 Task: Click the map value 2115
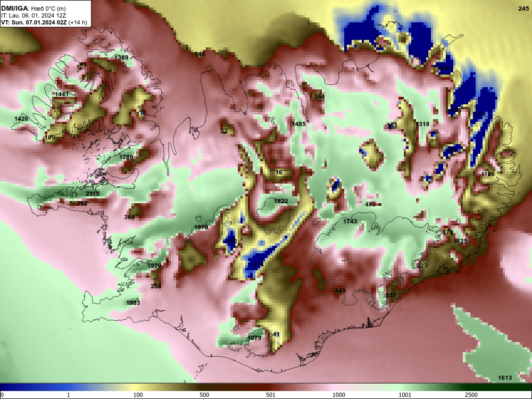click(93, 194)
